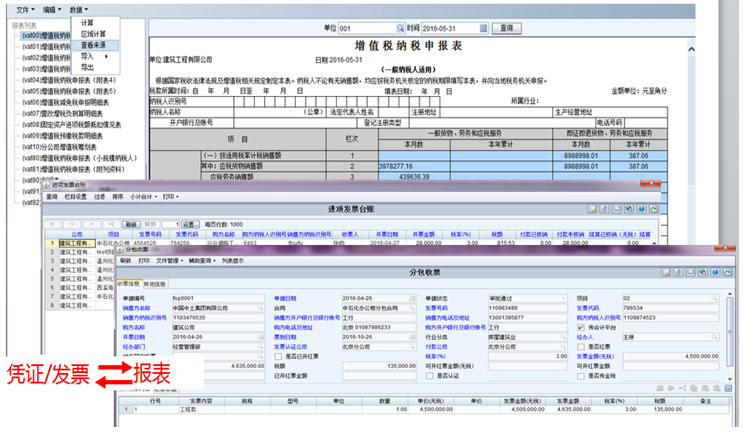
Task: Click the 查询 button next to 时间
Action: pos(506,28)
